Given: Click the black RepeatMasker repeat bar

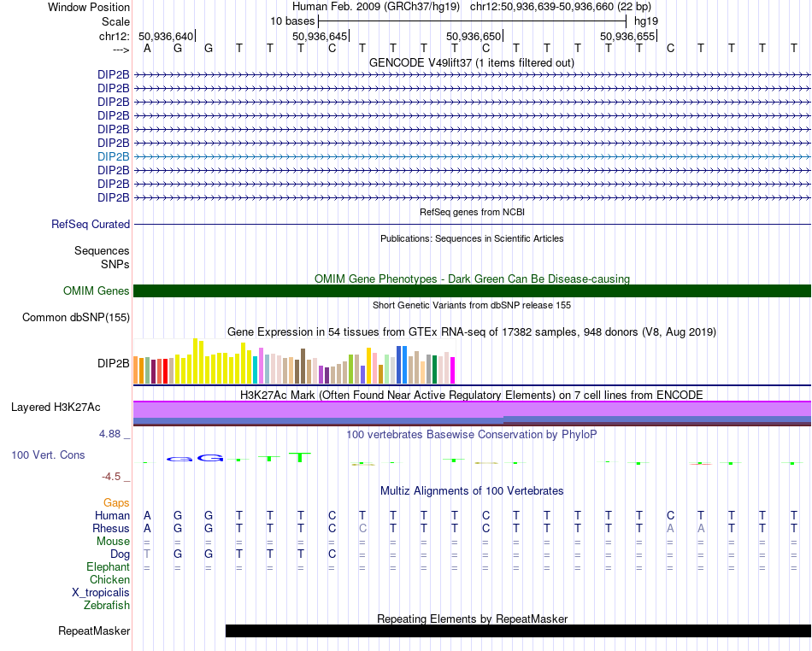Looking at the screenshot, I should pos(518,630).
